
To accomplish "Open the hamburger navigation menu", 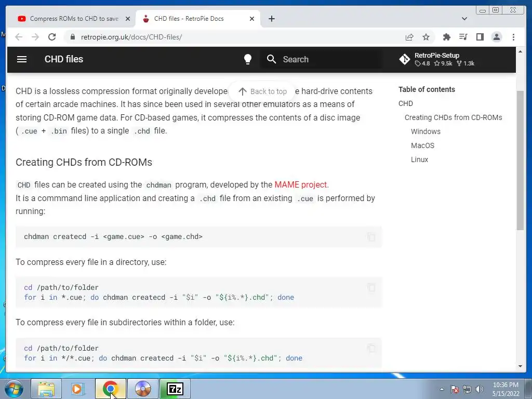I will coord(22,59).
